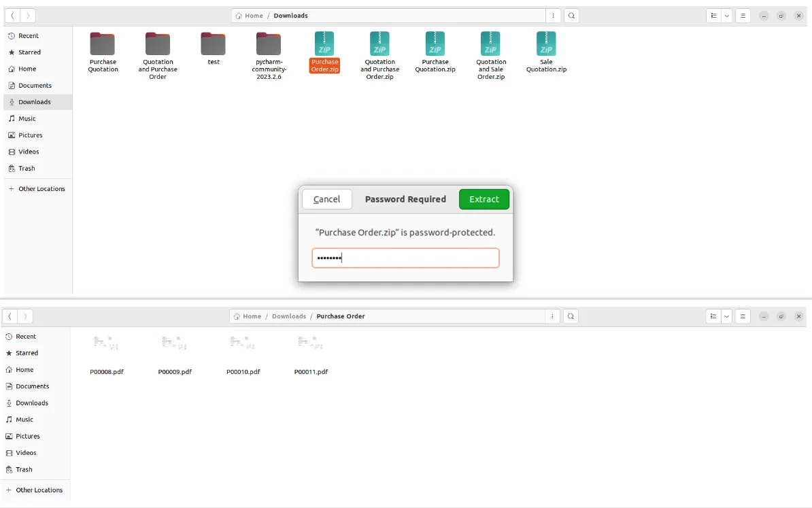
Task: Select Quotation and Sale Order.zip archive
Action: point(491,55)
